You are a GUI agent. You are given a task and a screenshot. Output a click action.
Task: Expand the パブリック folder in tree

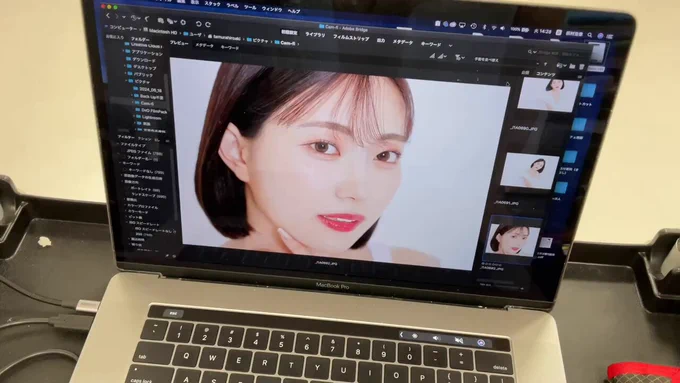(126, 73)
